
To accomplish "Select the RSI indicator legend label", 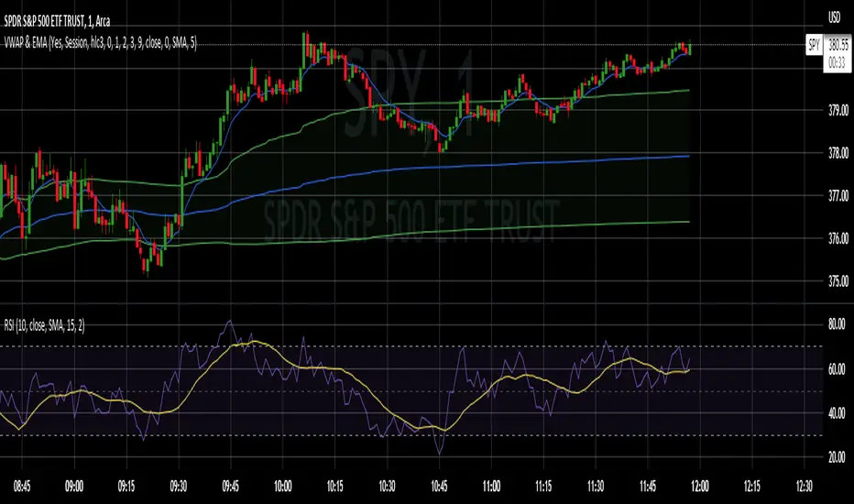I will 44,326.
